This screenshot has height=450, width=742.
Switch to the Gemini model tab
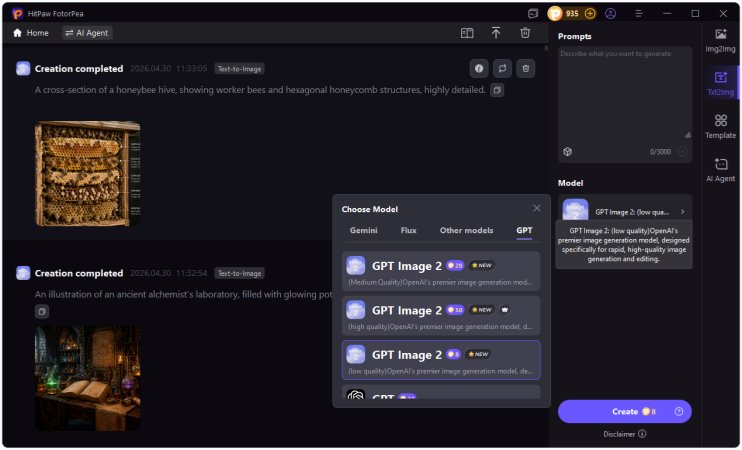click(363, 230)
